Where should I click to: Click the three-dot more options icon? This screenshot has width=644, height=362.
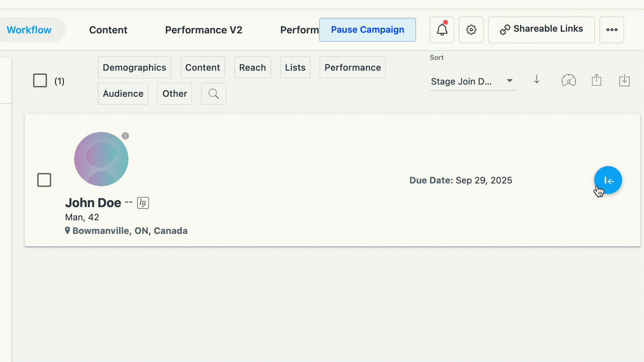pos(612,30)
